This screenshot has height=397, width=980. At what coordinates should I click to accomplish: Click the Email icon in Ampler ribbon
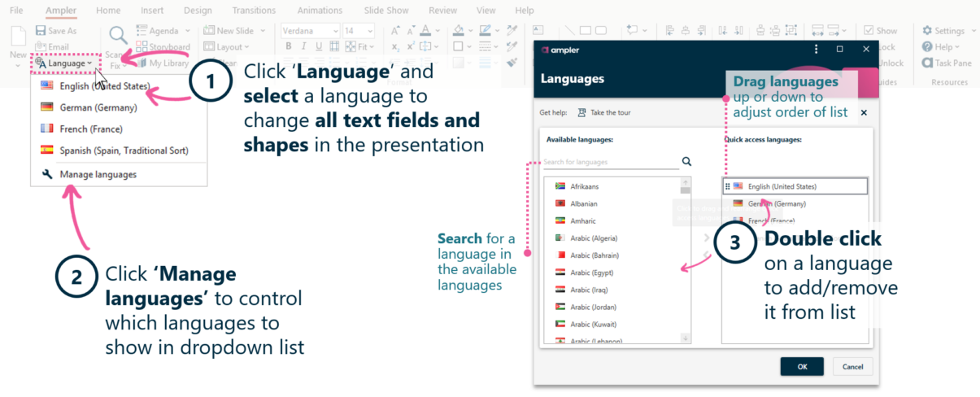click(x=41, y=47)
